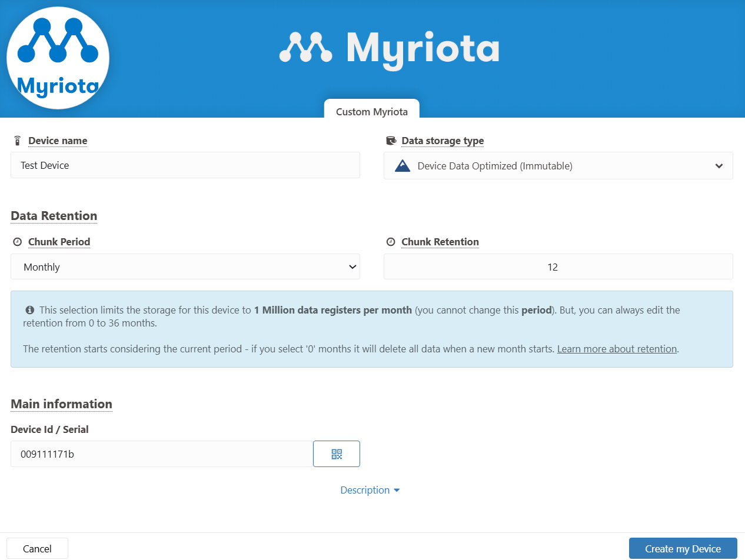The height and width of the screenshot is (560, 745).
Task: Click the mountain icon in the storage dropdown
Action: [403, 166]
